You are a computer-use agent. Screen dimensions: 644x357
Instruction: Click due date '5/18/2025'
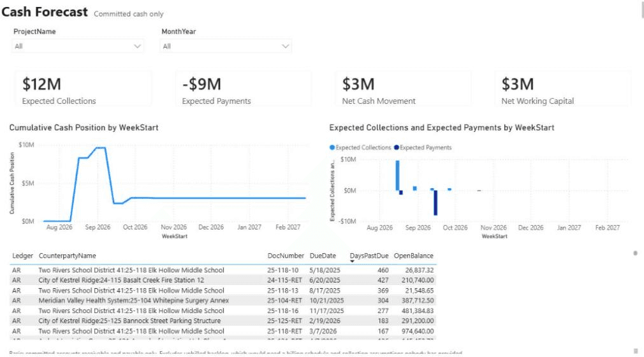[x=325, y=270]
